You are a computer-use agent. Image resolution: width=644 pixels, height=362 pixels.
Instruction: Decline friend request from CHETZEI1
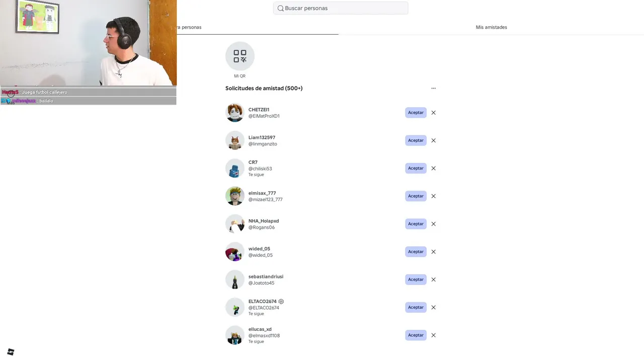pos(433,113)
